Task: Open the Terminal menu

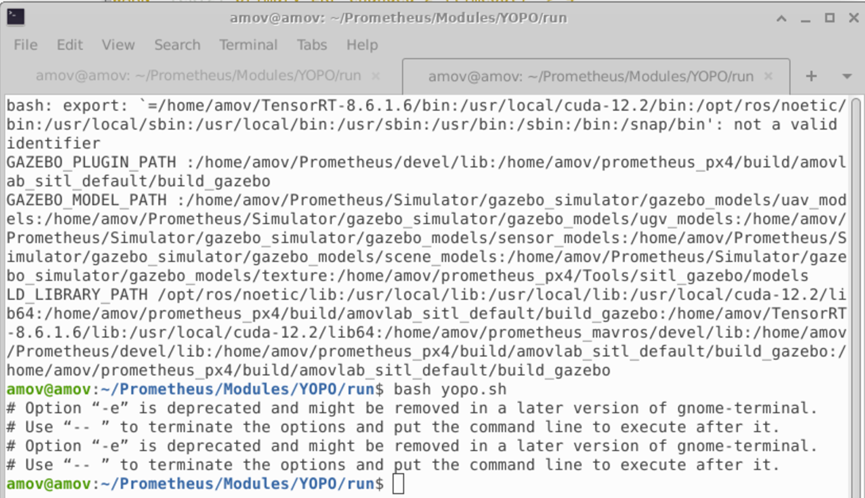Action: (248, 45)
